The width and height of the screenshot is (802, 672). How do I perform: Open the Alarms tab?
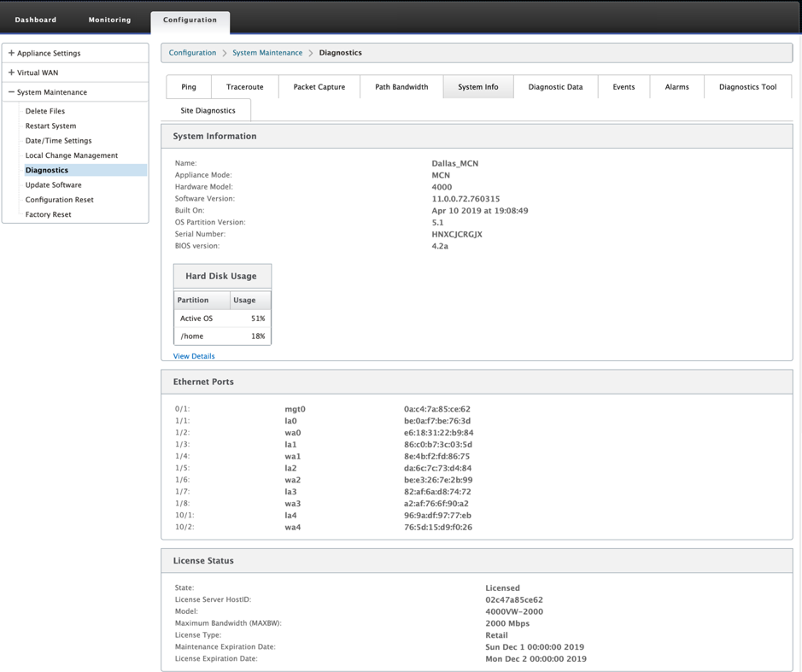click(677, 87)
